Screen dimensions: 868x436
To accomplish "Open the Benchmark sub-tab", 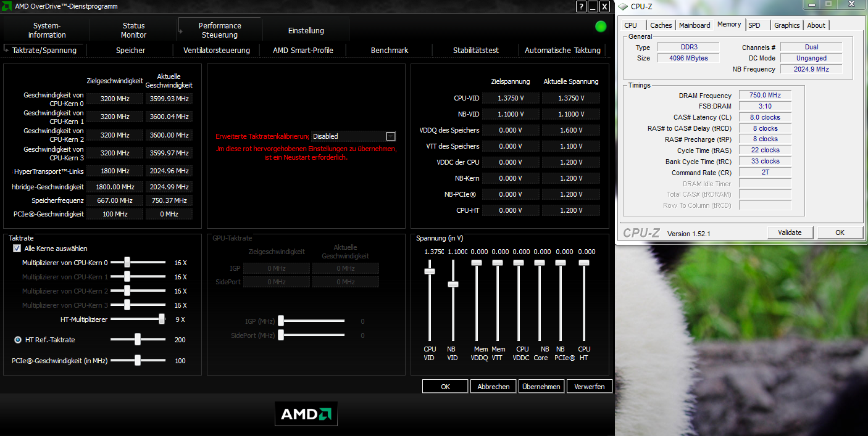I will pyautogui.click(x=390, y=51).
